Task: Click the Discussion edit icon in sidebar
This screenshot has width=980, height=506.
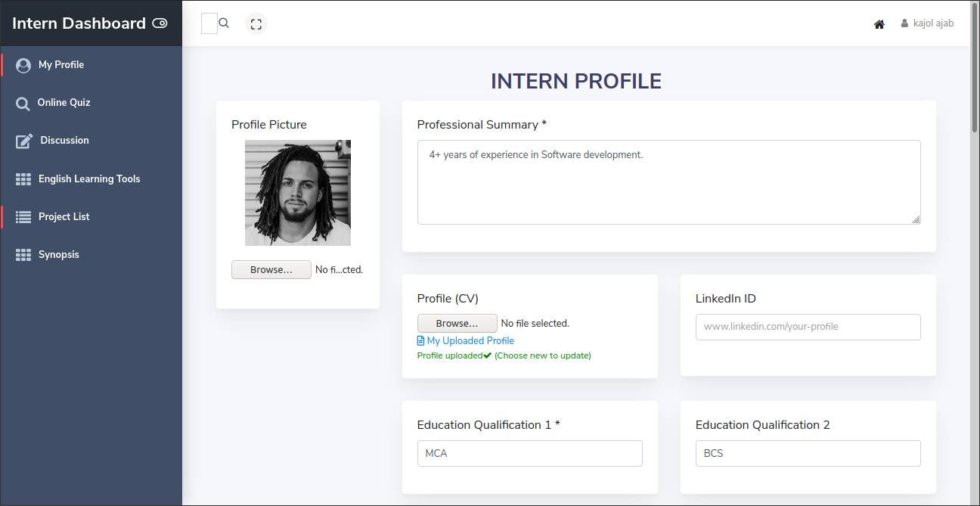Action: coord(24,141)
